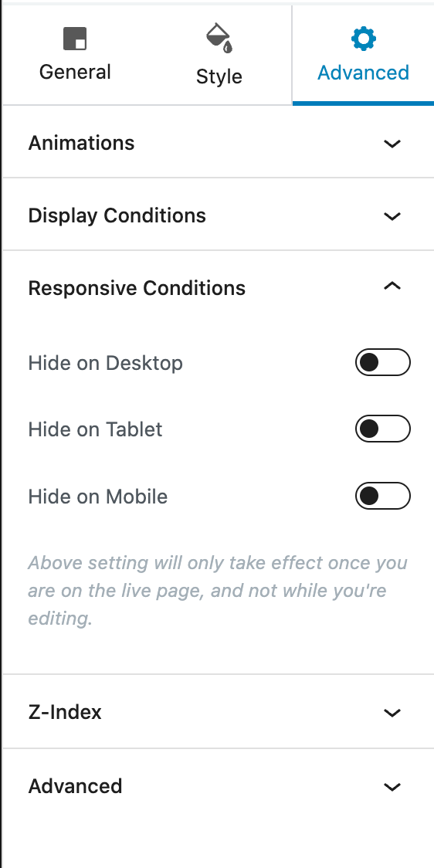Click the Responsive Conditions heading
Screen dimensions: 434x868
point(137,288)
